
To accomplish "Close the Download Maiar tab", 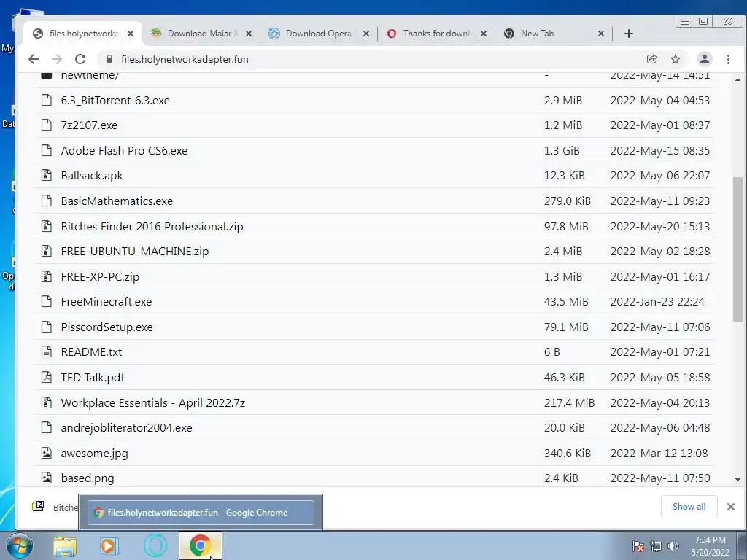I will click(x=248, y=34).
